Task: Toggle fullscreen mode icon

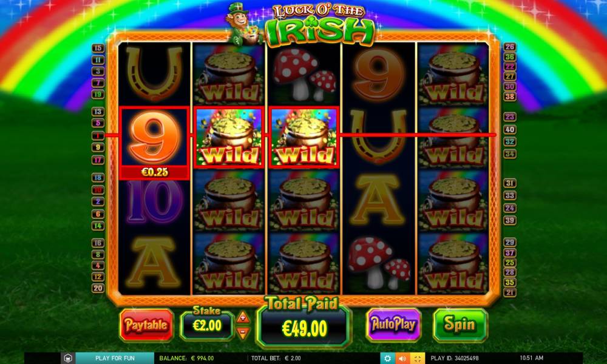Action: pos(418,358)
